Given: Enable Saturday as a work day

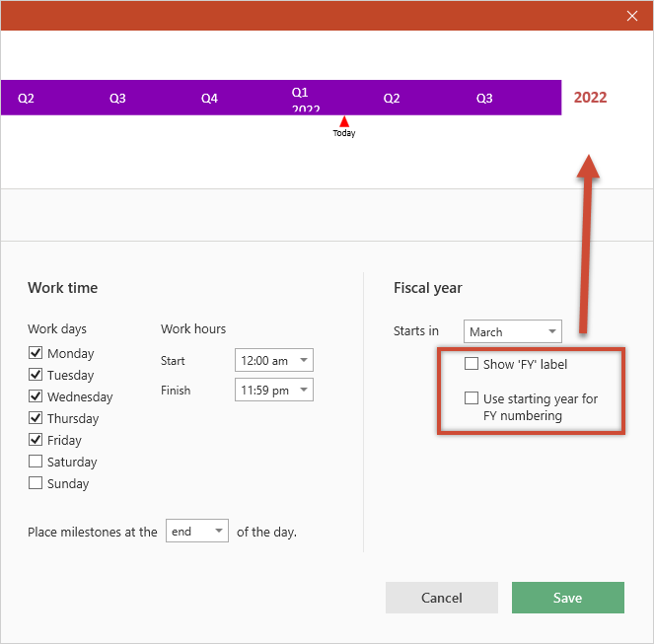Looking at the screenshot, I should 36,462.
